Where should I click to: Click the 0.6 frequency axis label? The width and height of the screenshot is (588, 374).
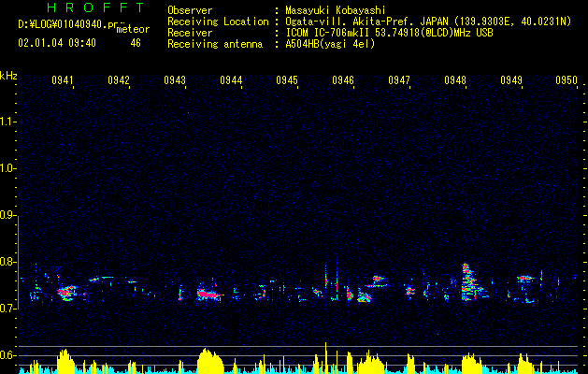pyautogui.click(x=7, y=355)
